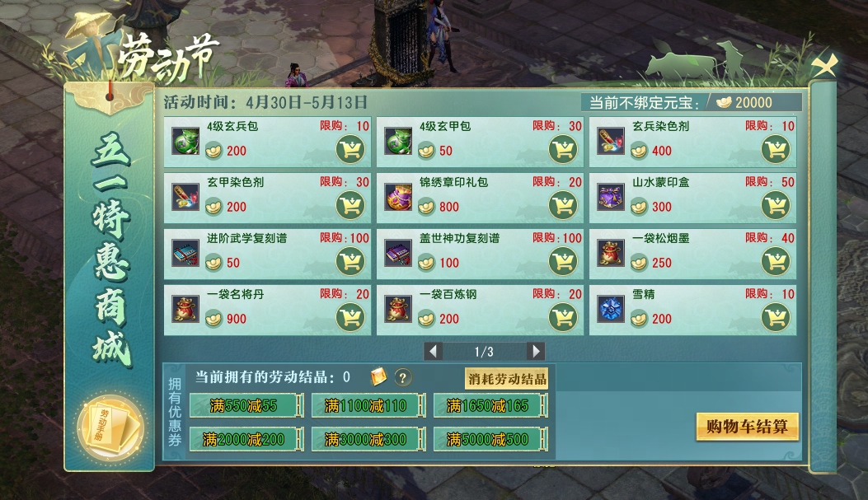Go to next shop page arrow
This screenshot has width=868, height=500.
click(x=536, y=351)
